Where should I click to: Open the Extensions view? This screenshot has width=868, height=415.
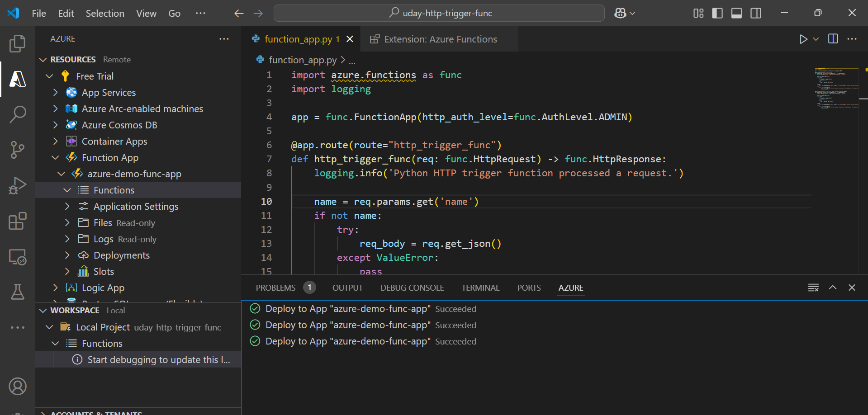(x=17, y=221)
